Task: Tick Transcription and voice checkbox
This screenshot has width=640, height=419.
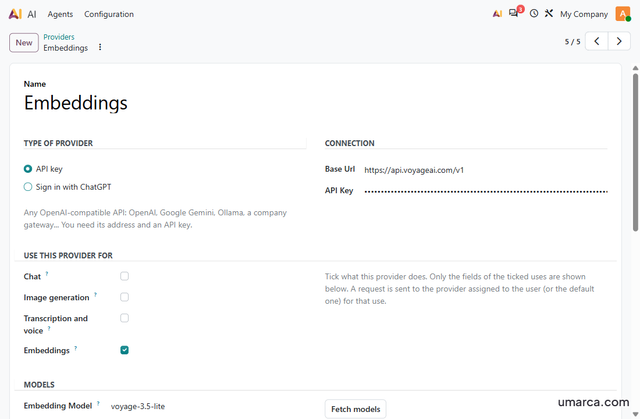Action: point(124,318)
